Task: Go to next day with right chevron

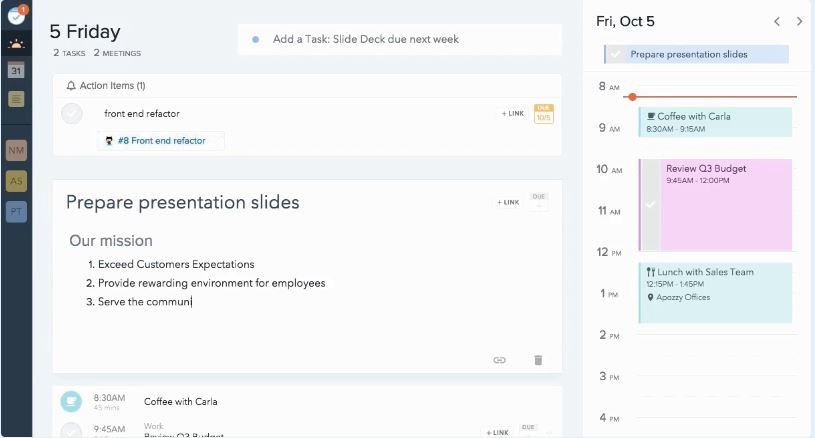Action: point(800,21)
